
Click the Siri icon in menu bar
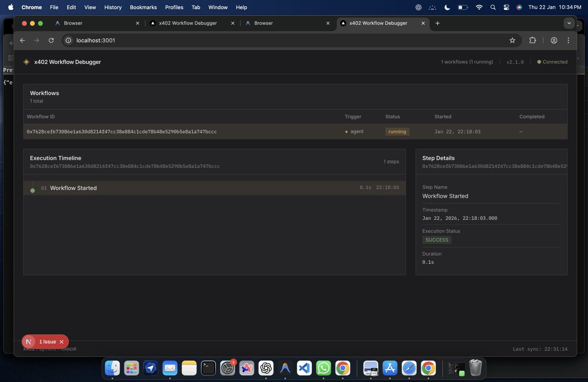click(519, 7)
